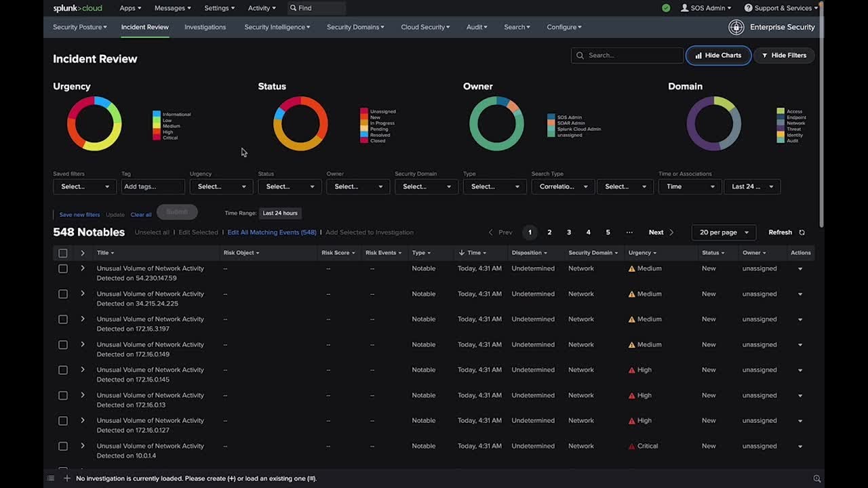Image resolution: width=868 pixels, height=488 pixels.
Task: Click the Next page chevron
Action: point(671,232)
